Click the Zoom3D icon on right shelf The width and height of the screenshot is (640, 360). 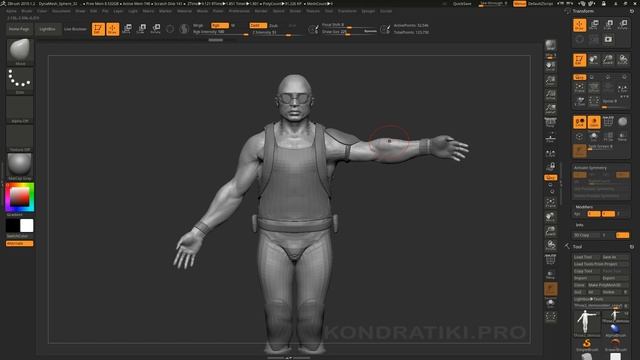551,231
